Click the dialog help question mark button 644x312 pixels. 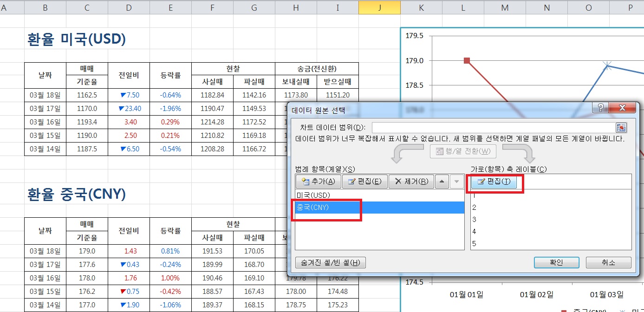[601, 109]
